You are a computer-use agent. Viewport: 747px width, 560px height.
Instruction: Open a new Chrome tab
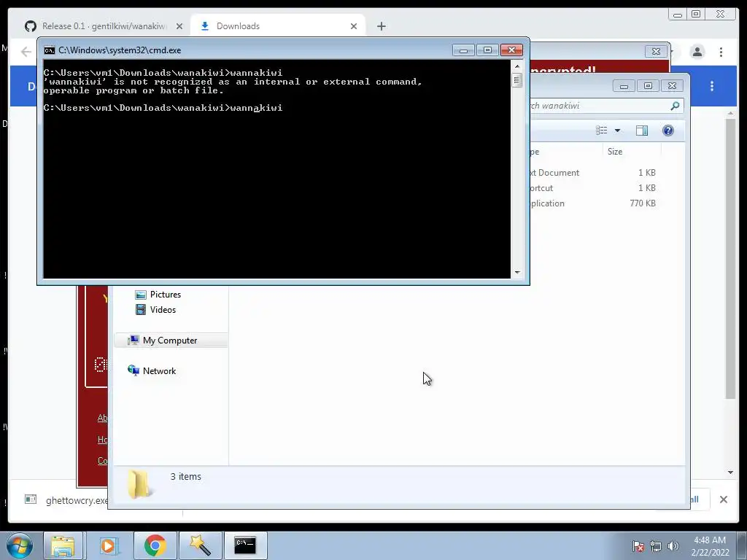tap(381, 27)
